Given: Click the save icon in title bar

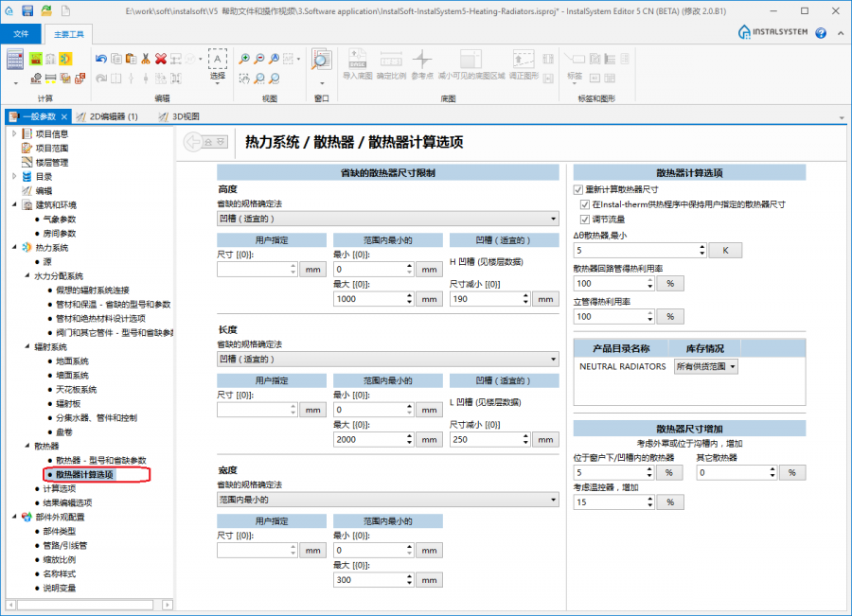Looking at the screenshot, I should (x=27, y=10).
